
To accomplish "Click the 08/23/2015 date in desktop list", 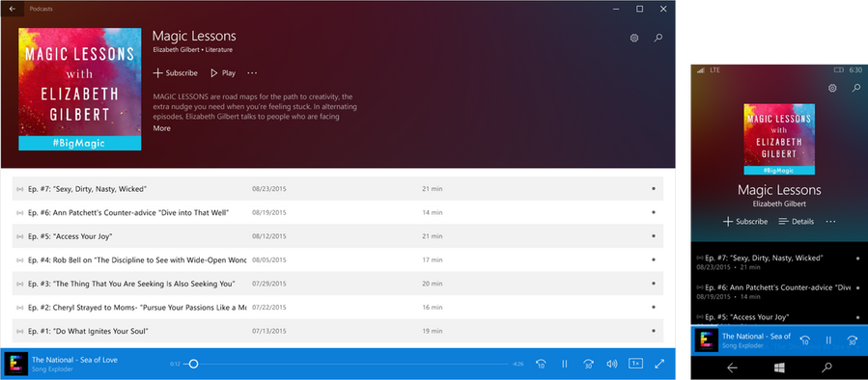I will (269, 189).
